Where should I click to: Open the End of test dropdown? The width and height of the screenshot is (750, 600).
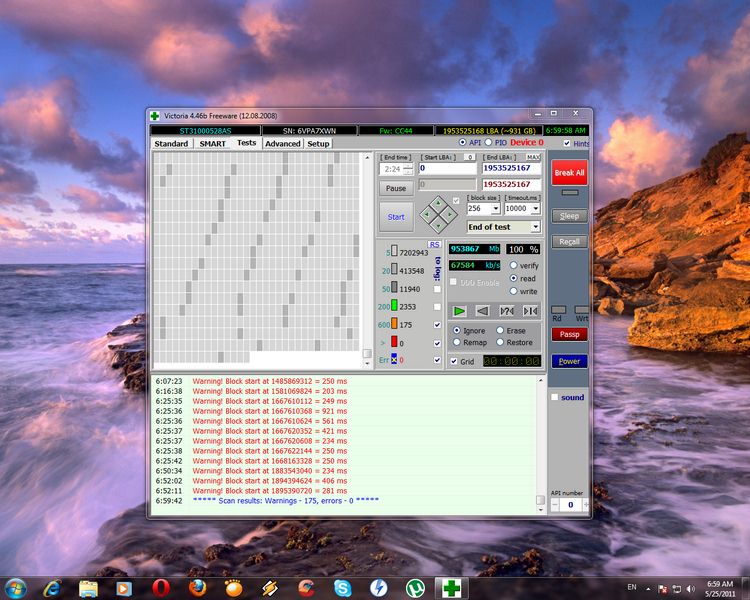[x=535, y=227]
